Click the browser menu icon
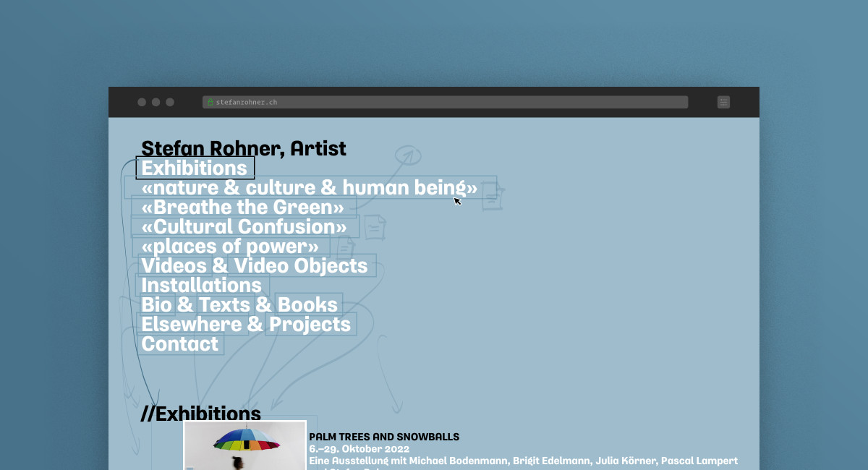Viewport: 868px width, 470px height. pos(723,102)
